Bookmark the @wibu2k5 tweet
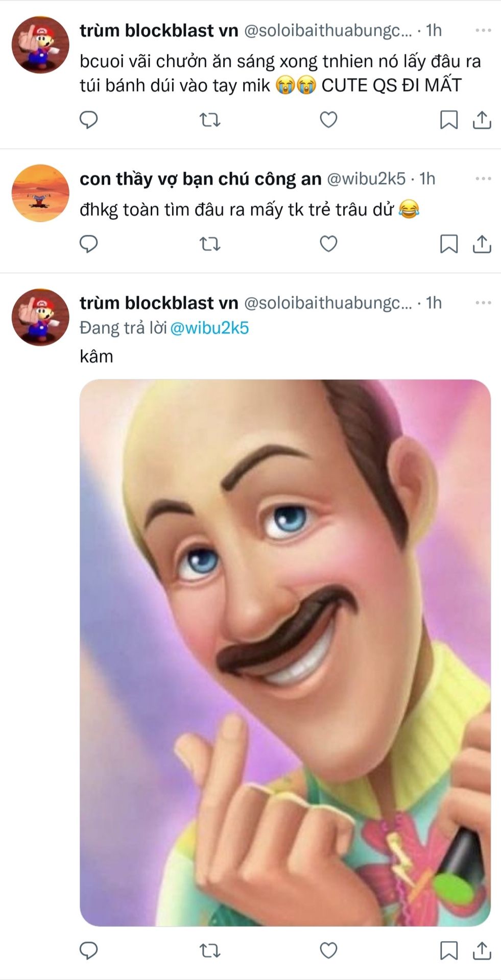Image resolution: width=501 pixels, height=980 pixels. (449, 244)
